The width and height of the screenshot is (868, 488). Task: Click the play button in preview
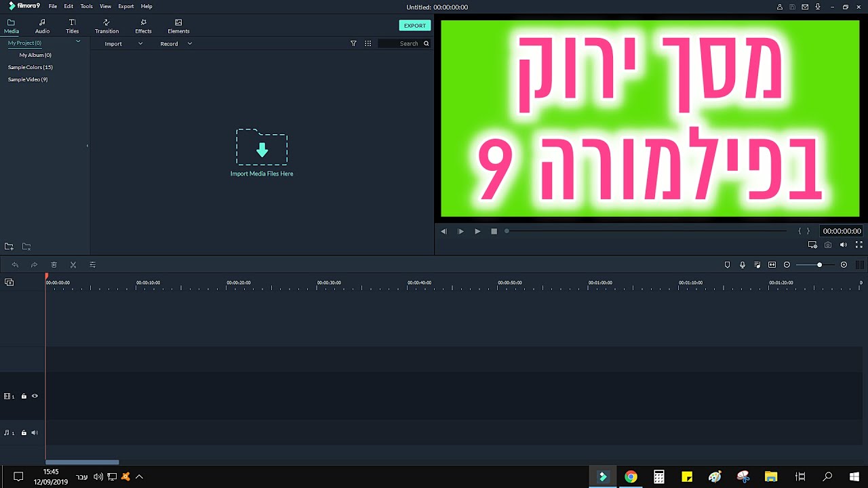[477, 231]
